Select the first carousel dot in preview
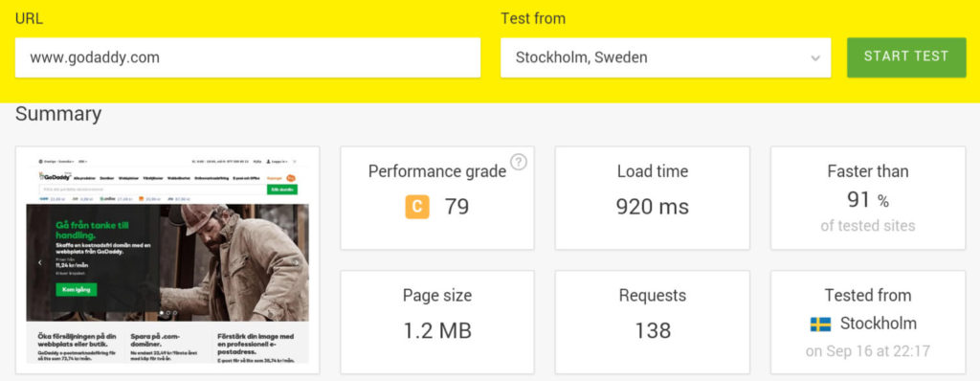 (x=162, y=312)
